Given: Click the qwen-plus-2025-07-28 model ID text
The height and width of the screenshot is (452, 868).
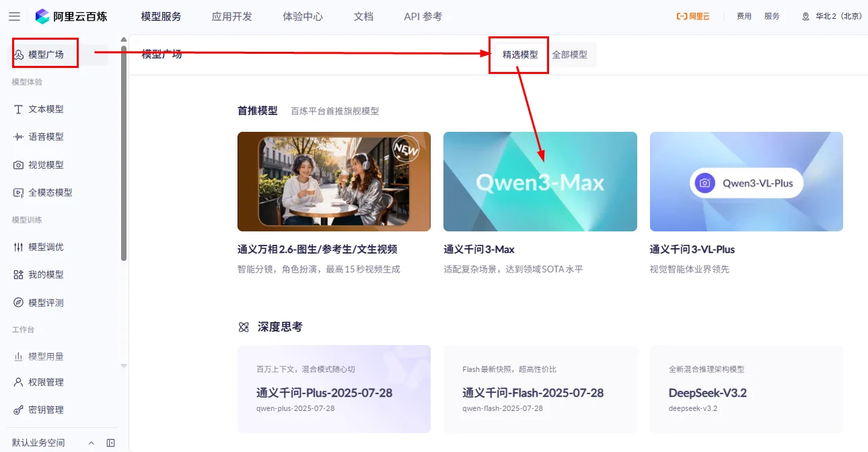Looking at the screenshot, I should click(295, 408).
